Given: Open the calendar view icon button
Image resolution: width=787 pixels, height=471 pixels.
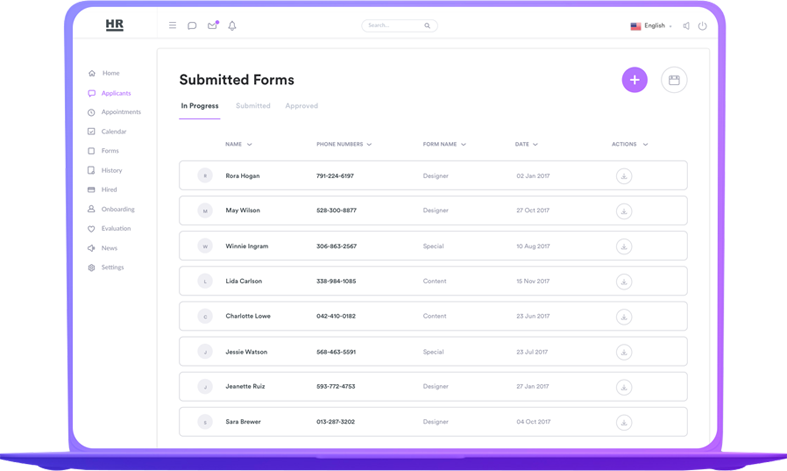Looking at the screenshot, I should pyautogui.click(x=674, y=80).
